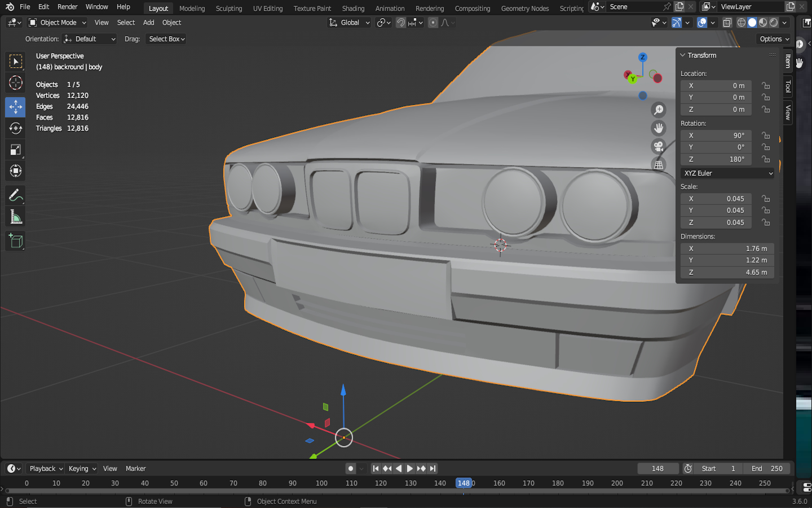Image resolution: width=812 pixels, height=508 pixels.
Task: Activate the Annotate pencil tool
Action: tap(16, 195)
